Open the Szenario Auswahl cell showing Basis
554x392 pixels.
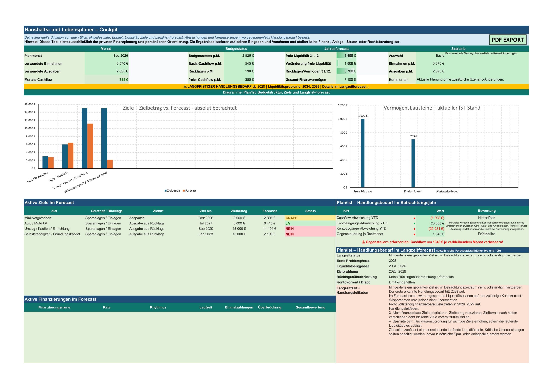(430, 55)
